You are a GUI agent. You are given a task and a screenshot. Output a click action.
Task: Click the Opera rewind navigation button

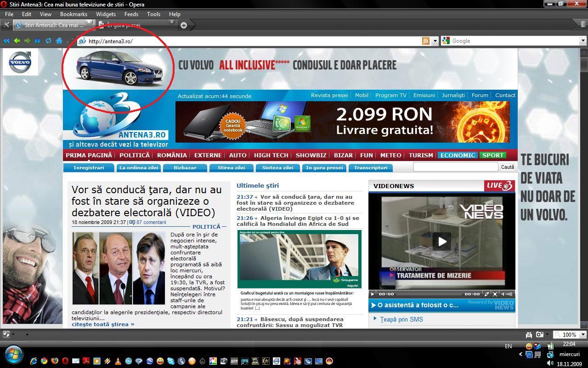(6, 41)
